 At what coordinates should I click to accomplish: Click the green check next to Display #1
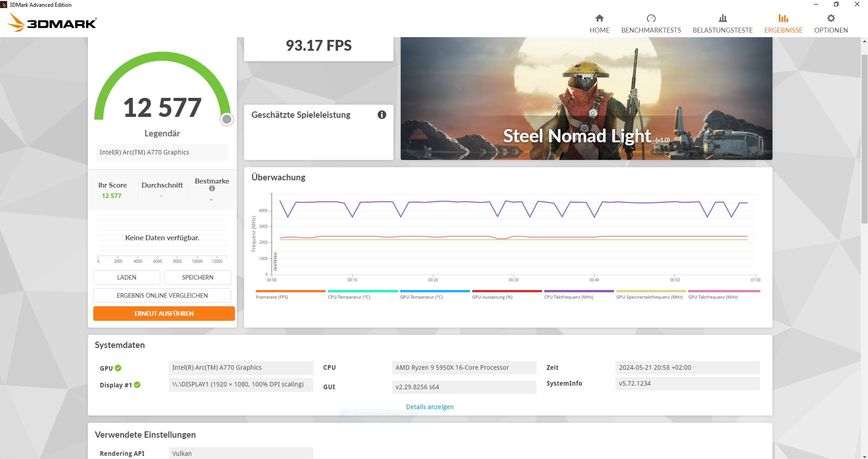[x=137, y=385]
